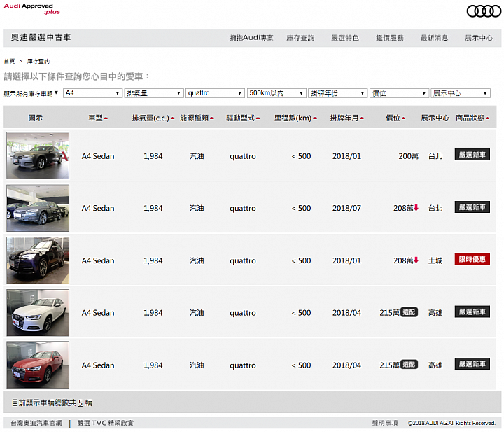Sort by 能源種類 column
Image resolution: width=504 pixels, height=432 pixels.
click(x=197, y=118)
